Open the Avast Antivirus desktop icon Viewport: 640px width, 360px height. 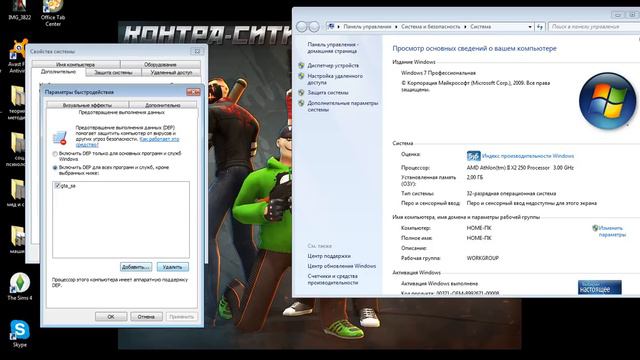pos(17,57)
